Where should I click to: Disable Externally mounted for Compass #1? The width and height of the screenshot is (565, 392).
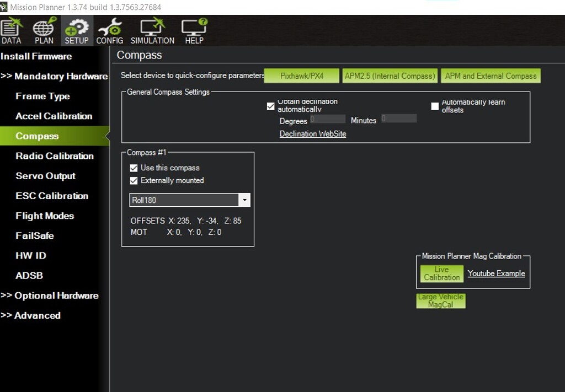(134, 180)
